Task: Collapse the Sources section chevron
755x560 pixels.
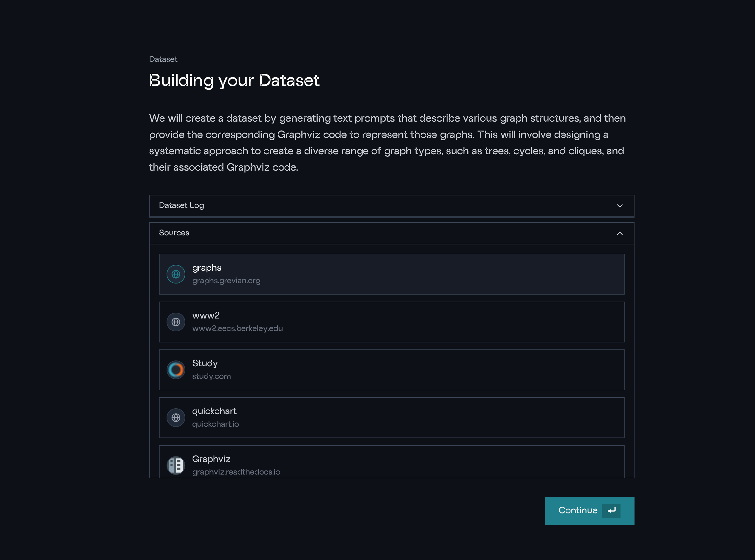Action: (619, 233)
